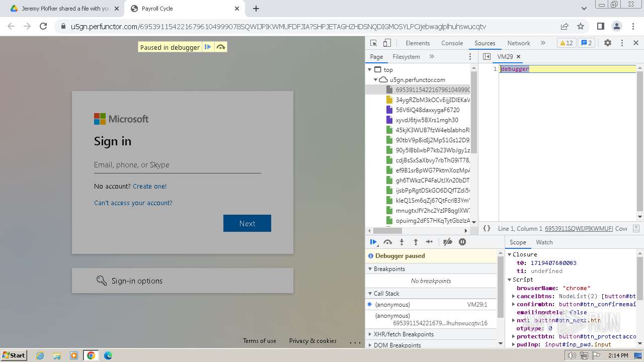
Task: Open Internet Explorer from the taskbar
Action: click(40, 355)
